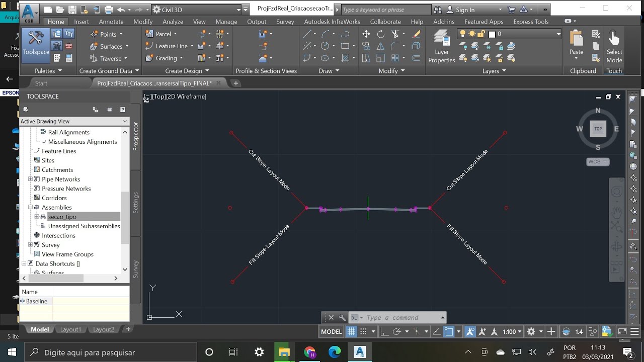This screenshot has width=644, height=362.
Task: Open the Collaborate ribbon tab
Action: coord(385,22)
